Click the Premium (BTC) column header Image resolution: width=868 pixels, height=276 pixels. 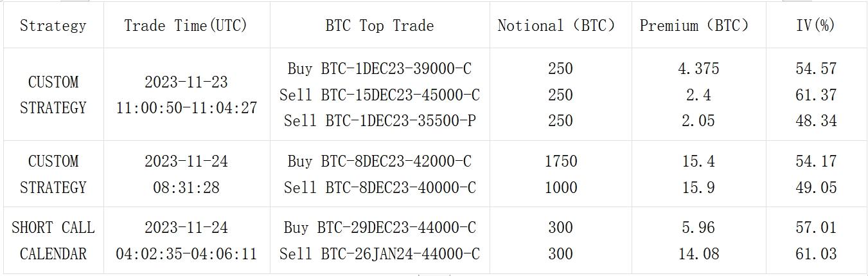pyautogui.click(x=695, y=26)
